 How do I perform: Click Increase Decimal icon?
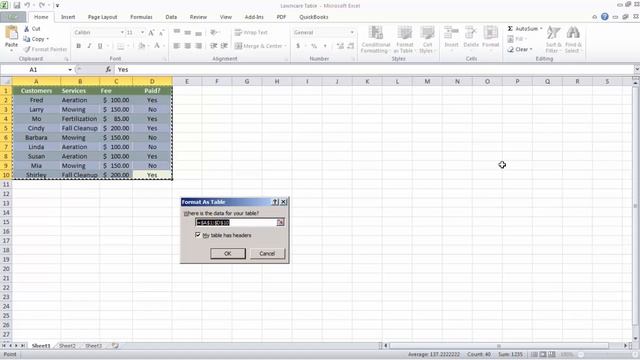[340, 46]
